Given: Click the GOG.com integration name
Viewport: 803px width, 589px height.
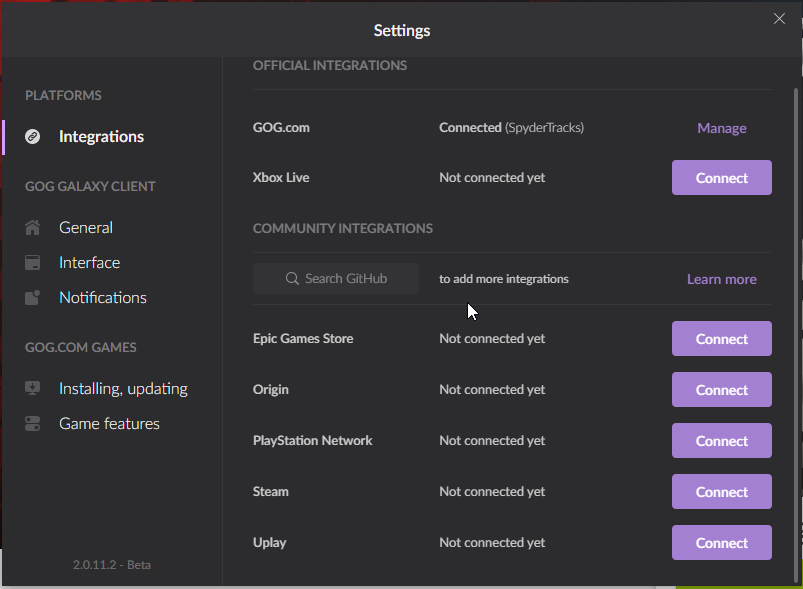Looking at the screenshot, I should [x=281, y=128].
